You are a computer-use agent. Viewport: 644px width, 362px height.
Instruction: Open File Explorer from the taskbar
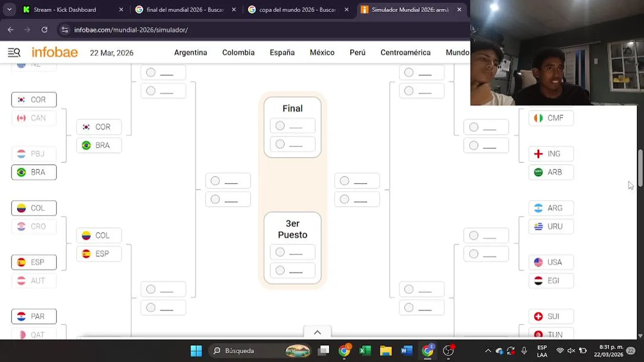[x=386, y=351]
